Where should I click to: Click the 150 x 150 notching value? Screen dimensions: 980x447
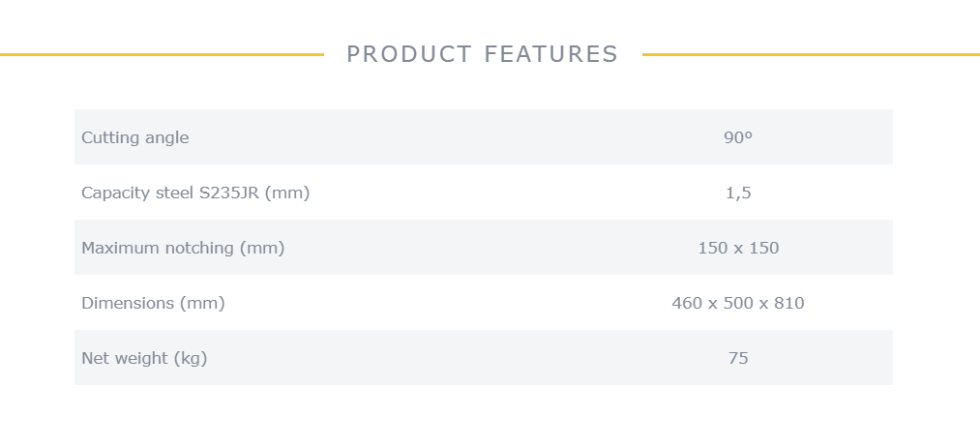click(x=738, y=249)
